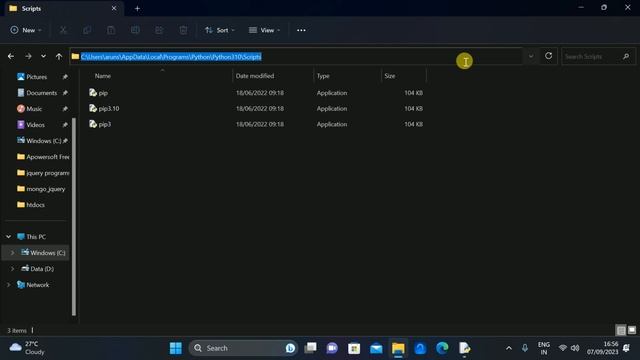Image resolution: width=640 pixels, height=360 pixels.
Task: Expand the Data (D:) drive
Action: tap(12, 269)
